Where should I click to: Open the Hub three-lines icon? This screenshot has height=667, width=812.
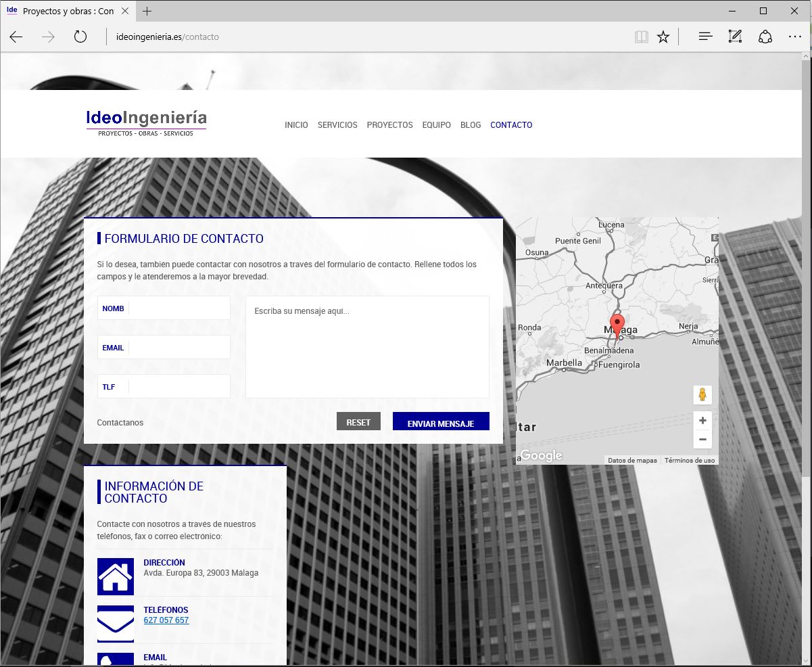tap(705, 37)
